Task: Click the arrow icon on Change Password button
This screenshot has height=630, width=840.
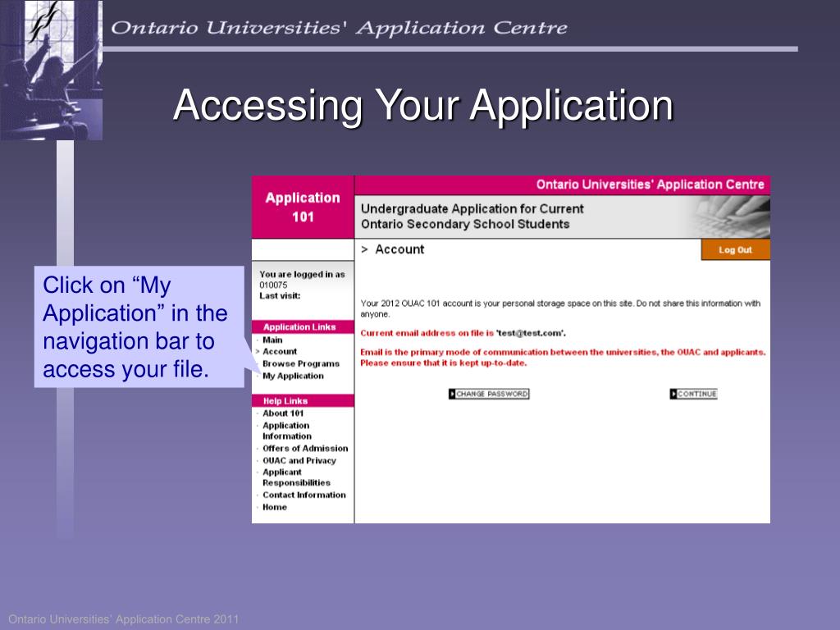Action: pos(452,395)
